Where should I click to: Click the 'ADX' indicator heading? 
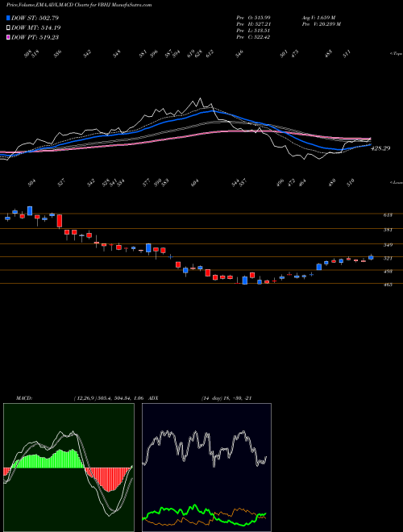click(x=153, y=398)
